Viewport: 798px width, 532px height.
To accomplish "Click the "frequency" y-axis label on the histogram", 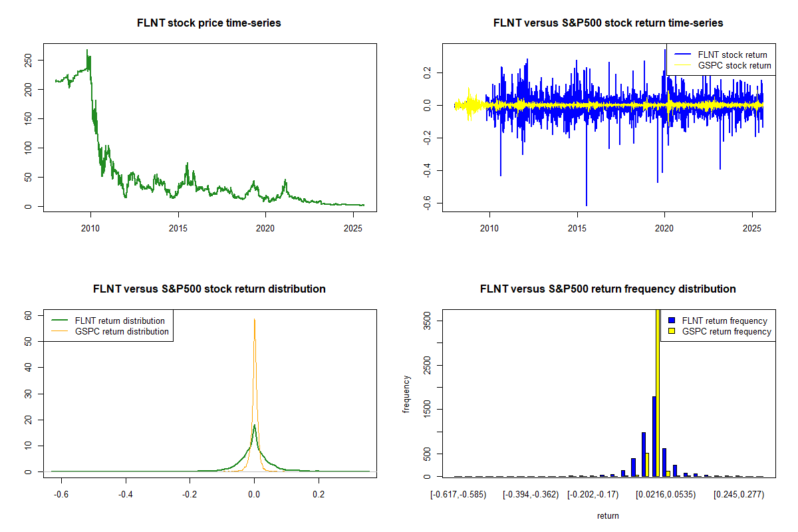I will click(x=406, y=394).
